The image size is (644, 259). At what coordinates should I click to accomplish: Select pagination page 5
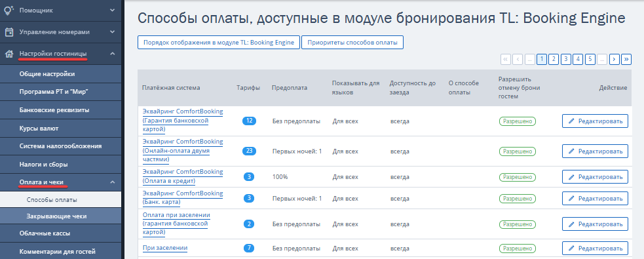point(590,59)
